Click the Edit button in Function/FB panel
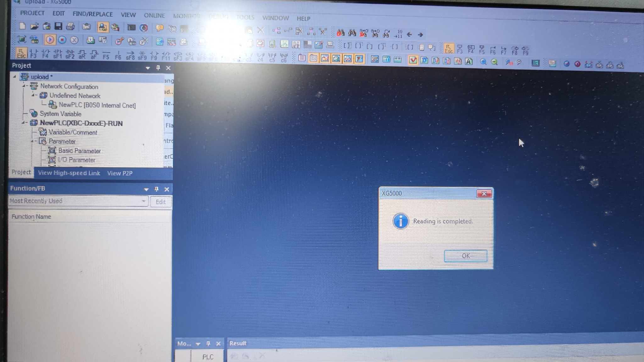Screen dimensions: 644x362 (x=160, y=202)
